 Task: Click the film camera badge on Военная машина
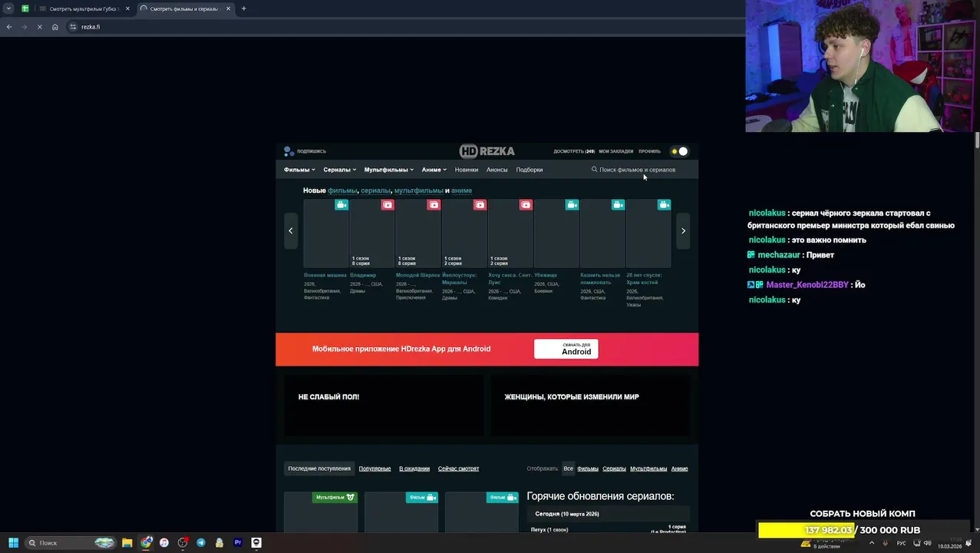pos(342,205)
